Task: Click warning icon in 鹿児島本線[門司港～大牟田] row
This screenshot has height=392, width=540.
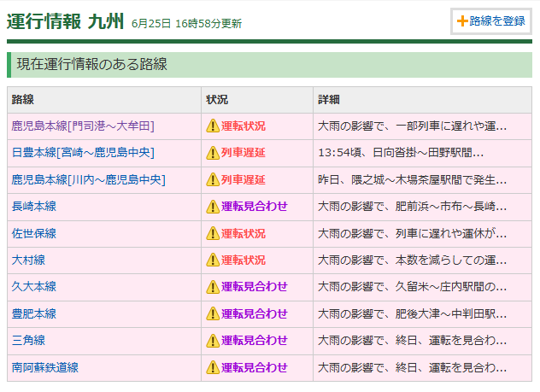Action: 213,126
